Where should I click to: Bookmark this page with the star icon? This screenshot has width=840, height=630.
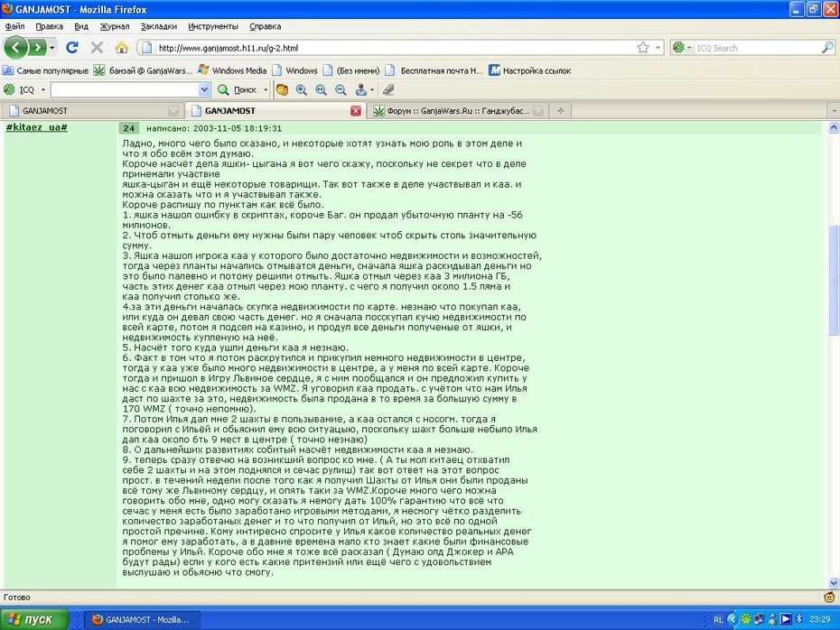643,48
